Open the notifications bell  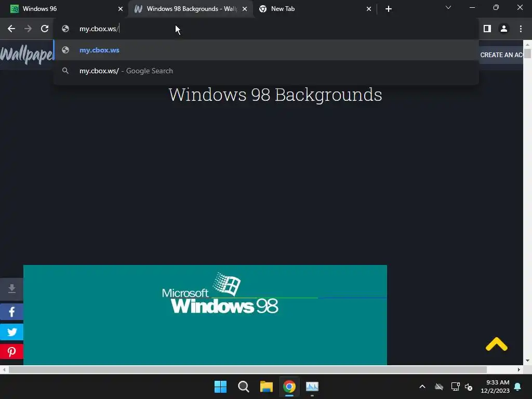[x=518, y=387]
